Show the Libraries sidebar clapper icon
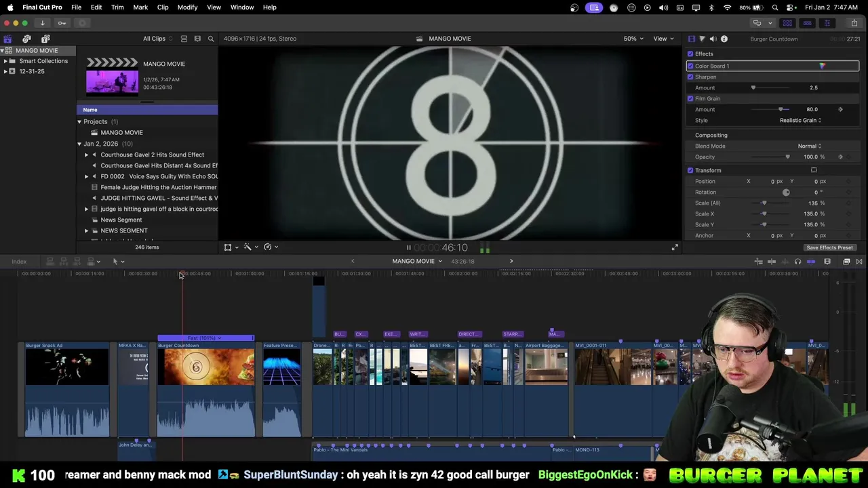This screenshot has width=868, height=488. pyautogui.click(x=7, y=39)
